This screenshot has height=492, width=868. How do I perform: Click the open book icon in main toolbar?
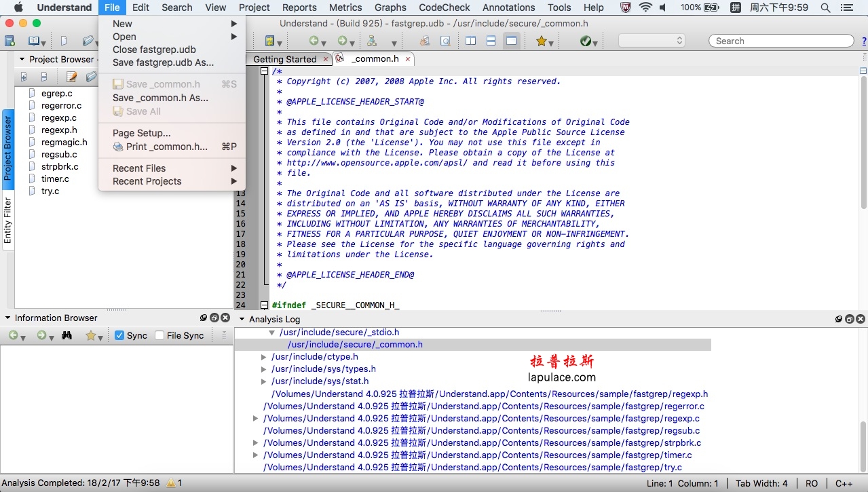click(34, 41)
